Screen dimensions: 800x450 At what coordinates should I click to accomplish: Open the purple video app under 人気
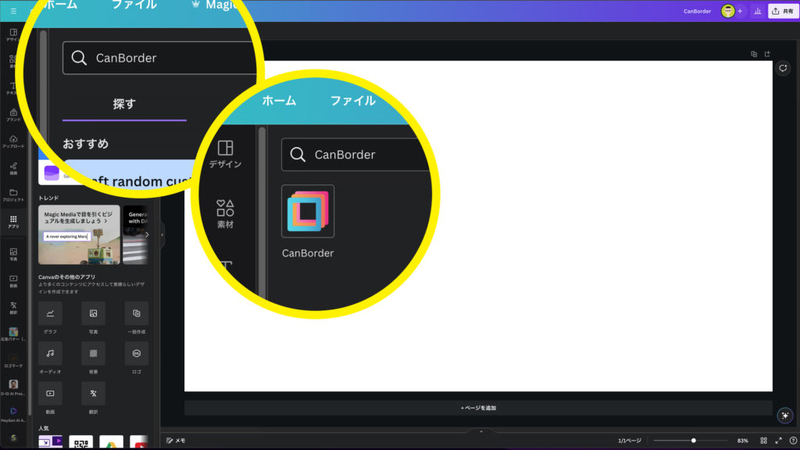(x=50, y=442)
